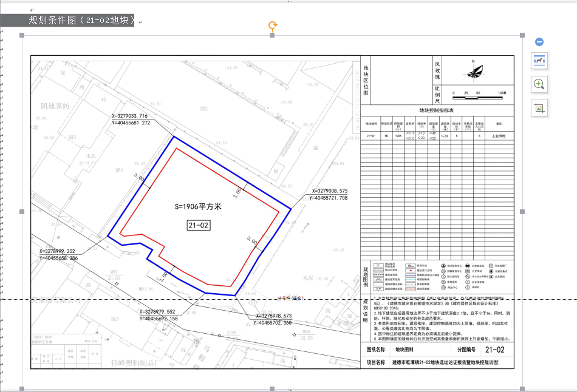
Task: Click the bottom-right image resize handle
Action: [522, 388]
